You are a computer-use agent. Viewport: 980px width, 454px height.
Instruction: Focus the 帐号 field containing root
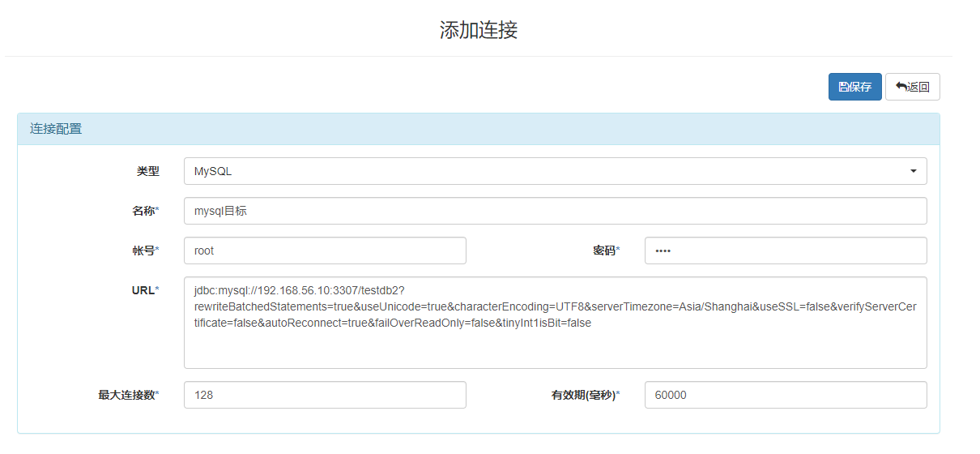pos(325,251)
